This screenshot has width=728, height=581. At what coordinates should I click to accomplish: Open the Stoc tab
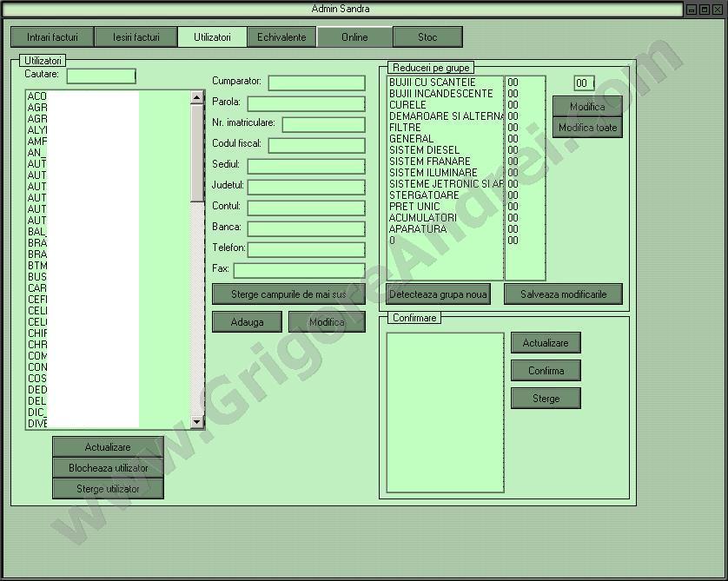pyautogui.click(x=427, y=37)
